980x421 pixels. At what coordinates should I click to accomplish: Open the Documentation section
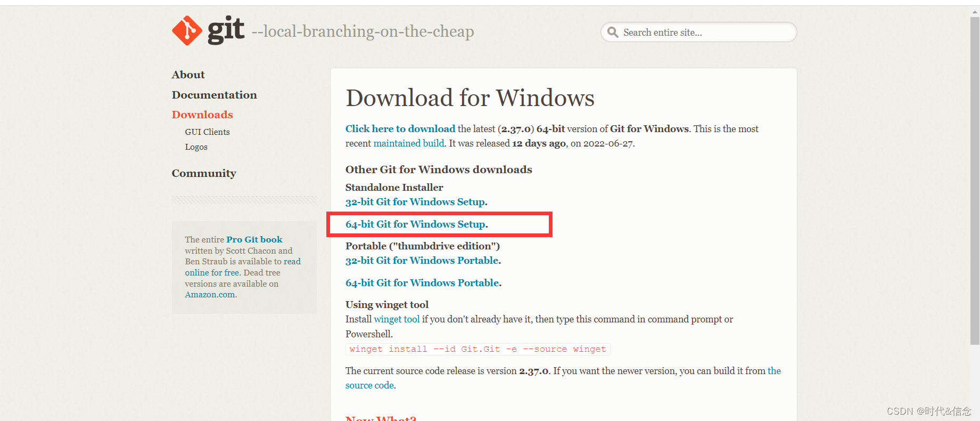(214, 95)
